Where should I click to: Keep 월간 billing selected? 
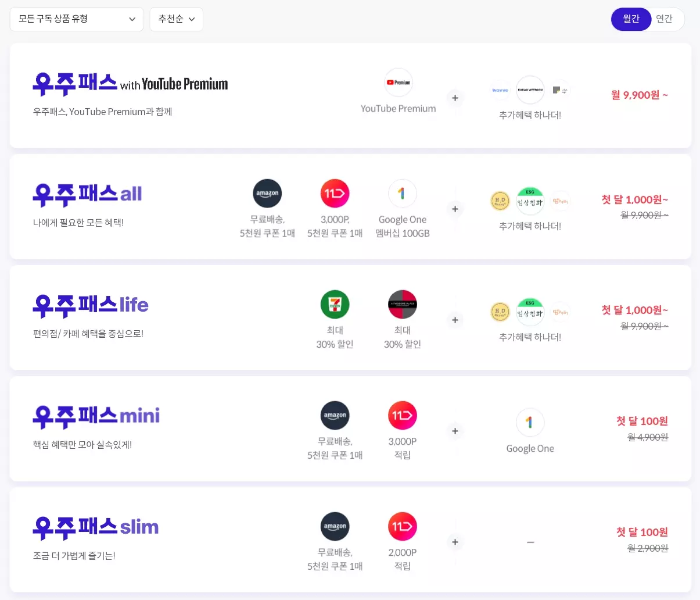pyautogui.click(x=631, y=19)
